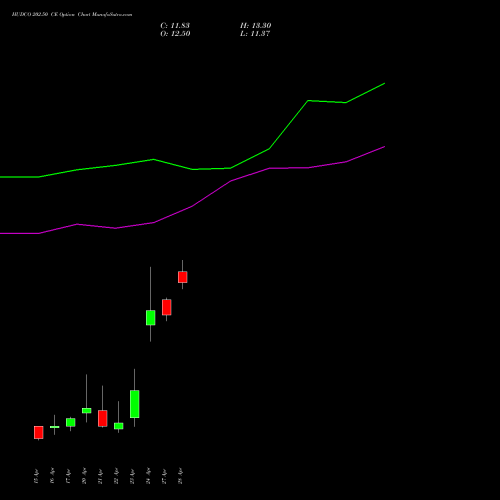Select the 16 Apr date label

(x=52, y=476)
